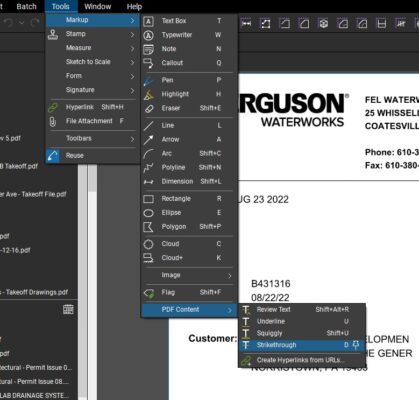Open the Help menu
The width and height of the screenshot is (419, 400).
pos(134,6)
